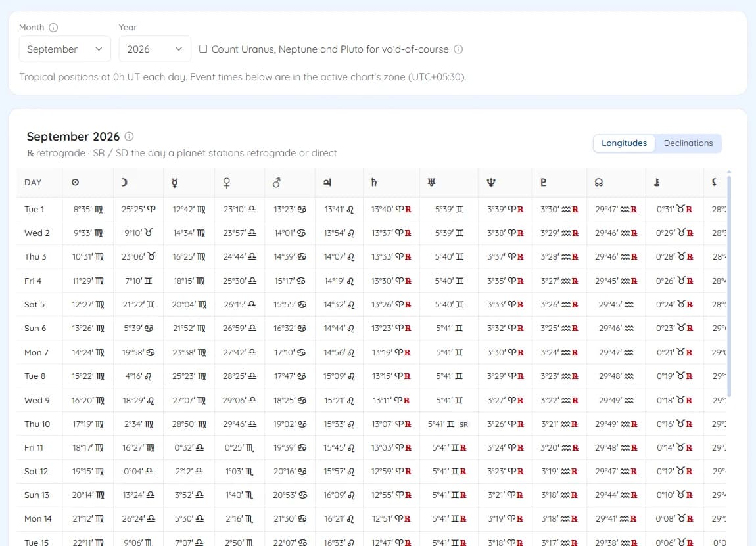Viewport: 756px width, 546px height.
Task: Click the Uranus column header symbol
Action: tap(431, 182)
